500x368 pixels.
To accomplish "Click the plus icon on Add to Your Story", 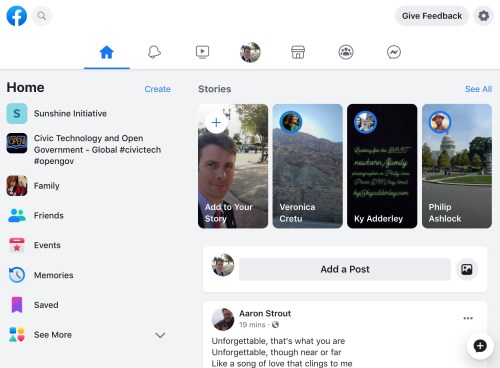I will (x=216, y=122).
